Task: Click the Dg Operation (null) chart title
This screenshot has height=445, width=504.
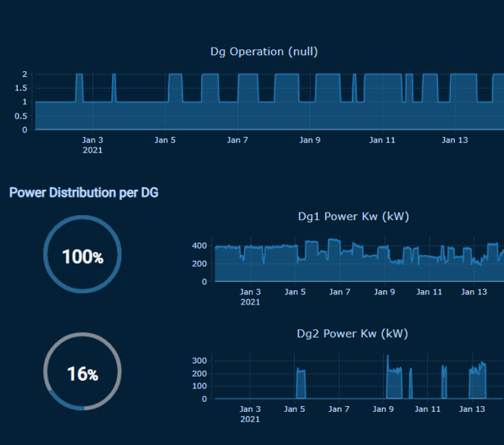Action: (264, 52)
